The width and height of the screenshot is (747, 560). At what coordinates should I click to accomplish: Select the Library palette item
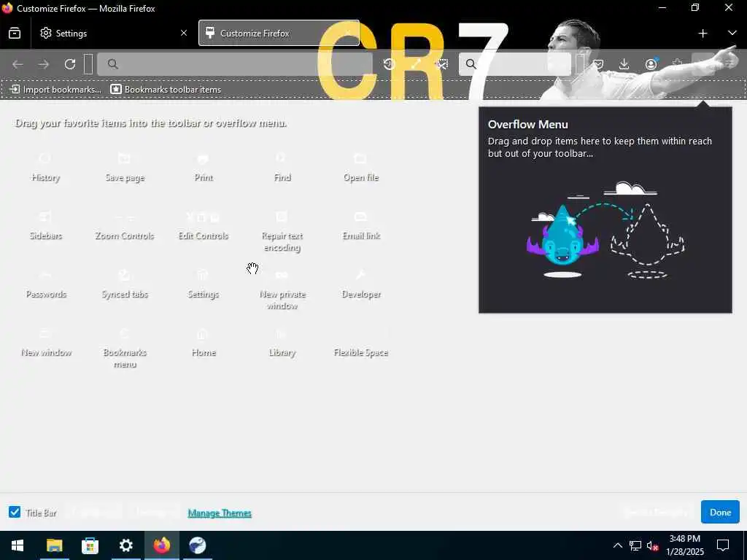(282, 344)
